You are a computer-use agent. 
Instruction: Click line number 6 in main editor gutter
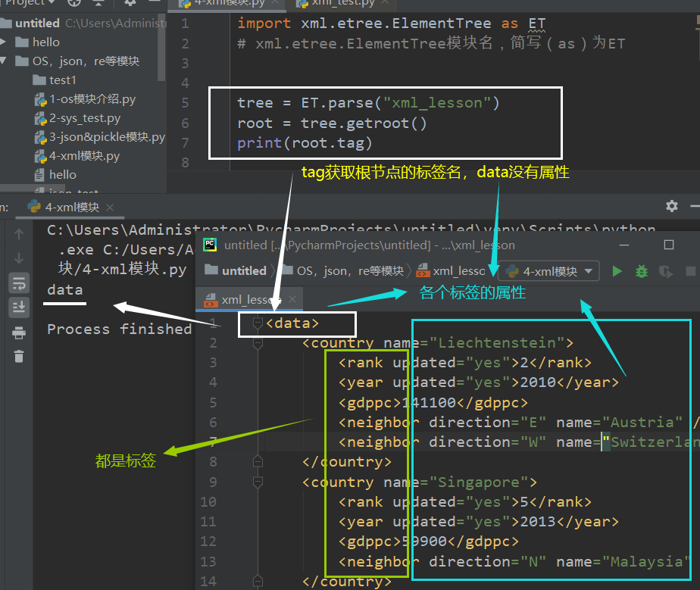click(x=185, y=123)
